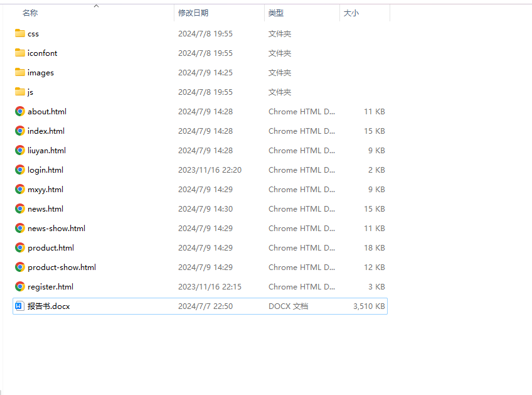Click Chrome icon of about.html
Screen dimensions: 532x395
tap(20, 111)
